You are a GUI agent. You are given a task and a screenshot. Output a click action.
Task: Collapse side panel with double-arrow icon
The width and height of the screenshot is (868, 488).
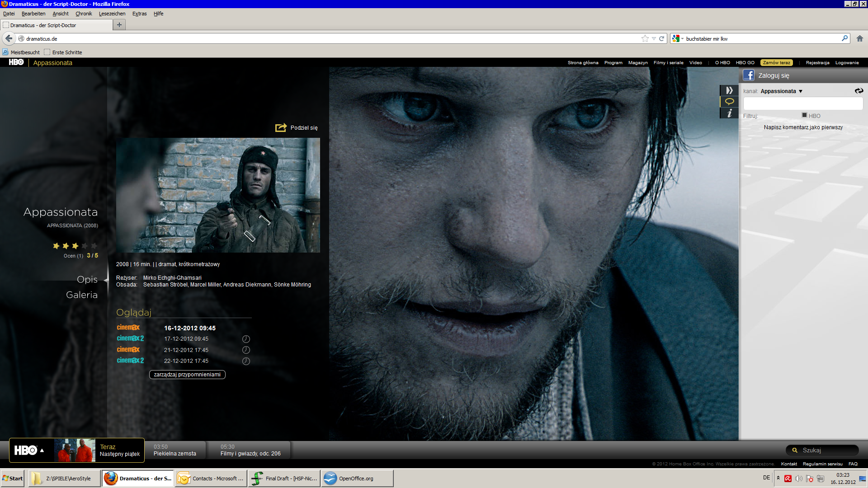729,90
